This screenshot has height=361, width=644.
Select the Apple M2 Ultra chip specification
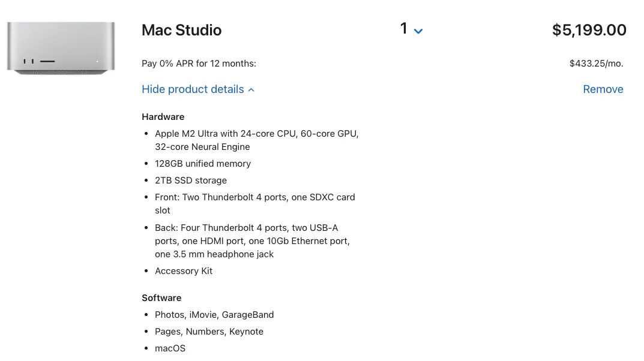pos(257,140)
